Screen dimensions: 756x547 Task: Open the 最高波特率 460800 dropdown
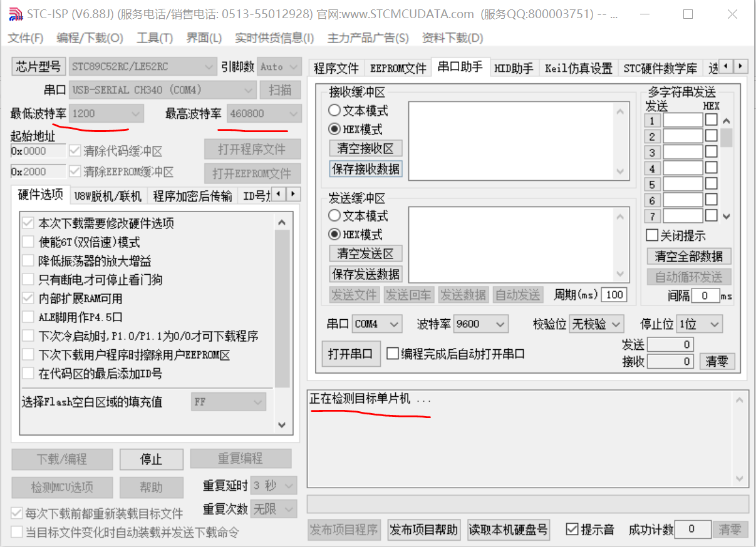pyautogui.click(x=264, y=114)
